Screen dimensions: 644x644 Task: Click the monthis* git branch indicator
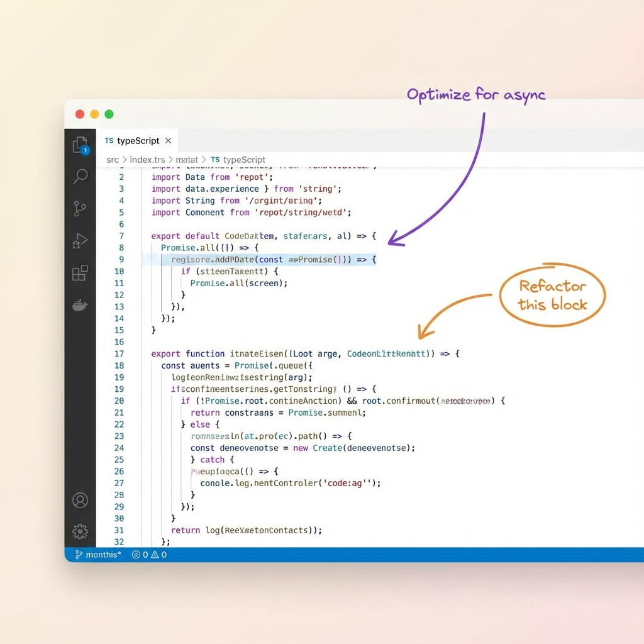click(97, 555)
